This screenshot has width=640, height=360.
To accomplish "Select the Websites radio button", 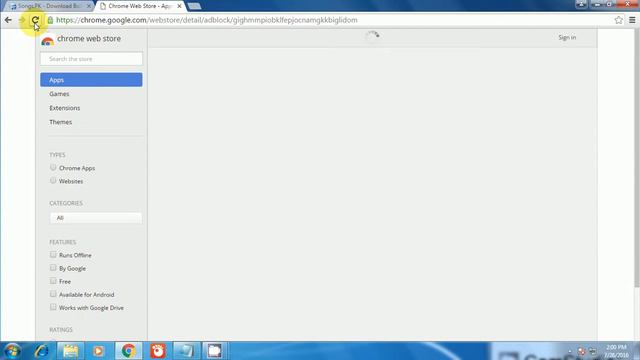I will click(x=53, y=181).
